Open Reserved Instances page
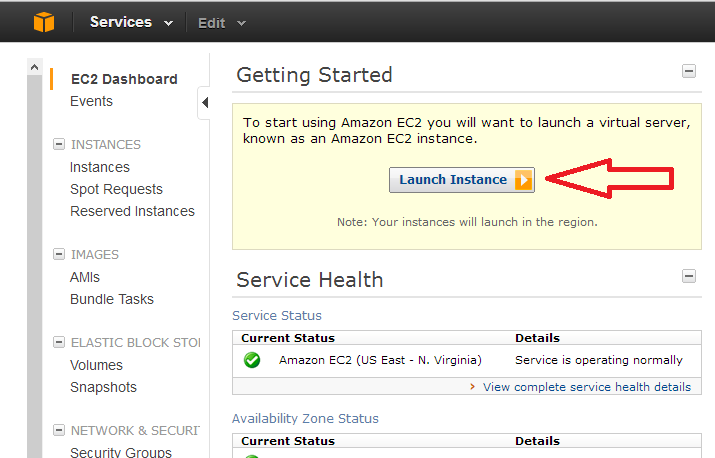Viewport: 715px width, 458px height. [132, 211]
